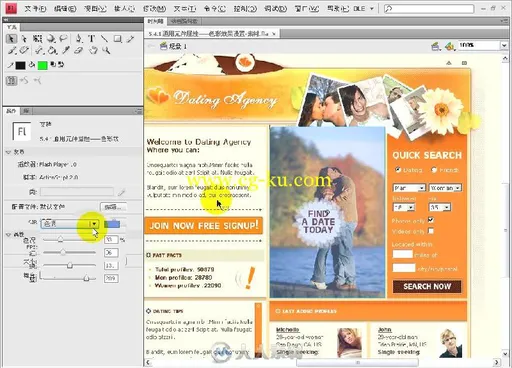
Task: Click the class input field in Properties
Action: tap(77, 192)
